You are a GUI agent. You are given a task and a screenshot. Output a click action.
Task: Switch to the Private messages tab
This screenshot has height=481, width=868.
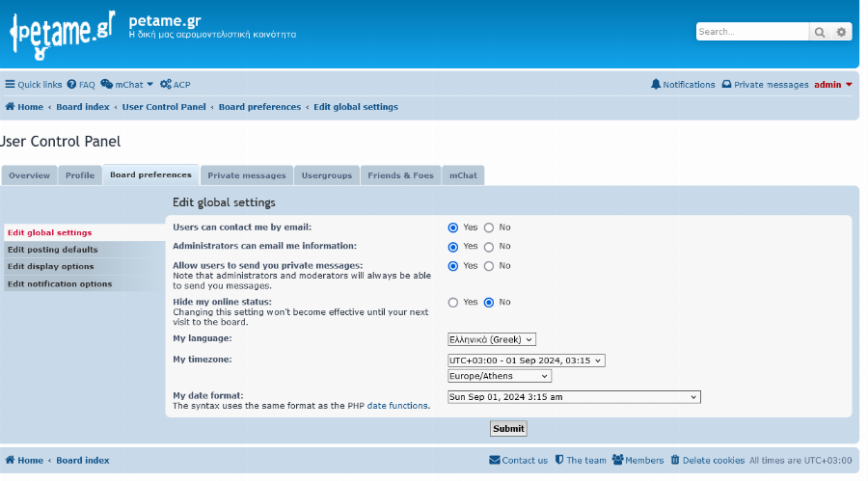(247, 174)
